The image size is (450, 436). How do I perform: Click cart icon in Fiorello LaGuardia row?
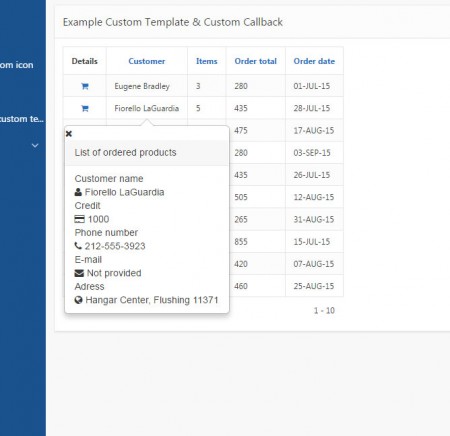coord(85,108)
